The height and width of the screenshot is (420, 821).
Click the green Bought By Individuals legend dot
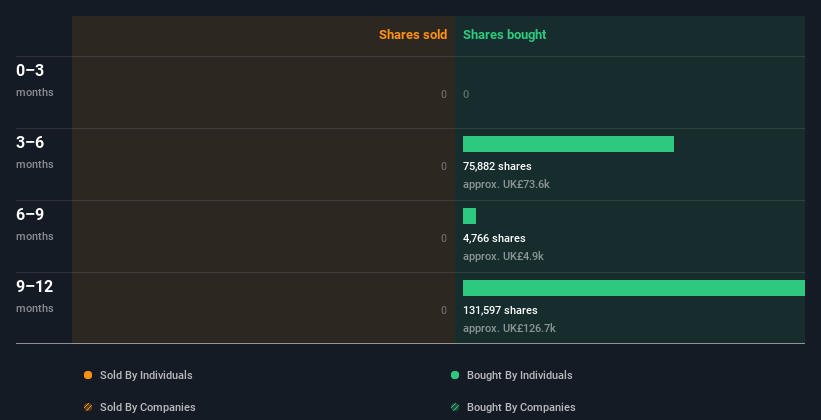tap(455, 375)
